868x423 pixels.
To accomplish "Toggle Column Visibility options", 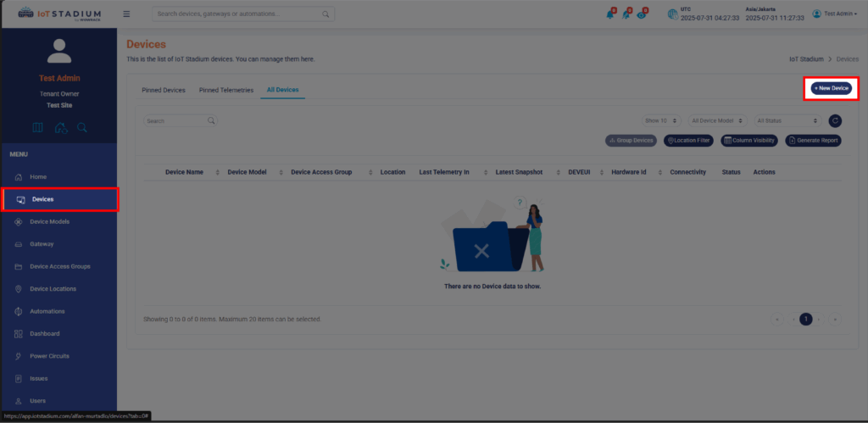I will (749, 141).
